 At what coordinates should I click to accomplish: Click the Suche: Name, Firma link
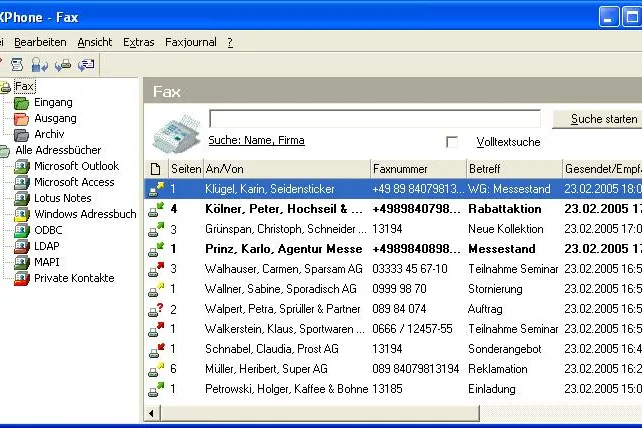pos(256,140)
